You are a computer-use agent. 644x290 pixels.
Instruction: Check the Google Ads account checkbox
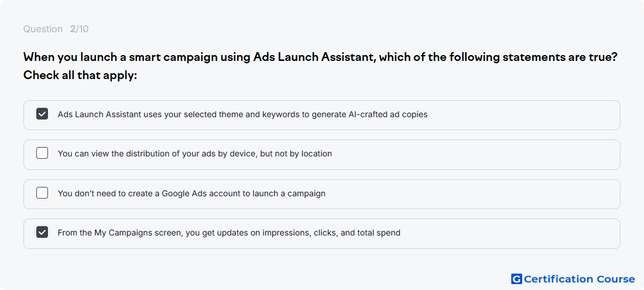(x=42, y=193)
